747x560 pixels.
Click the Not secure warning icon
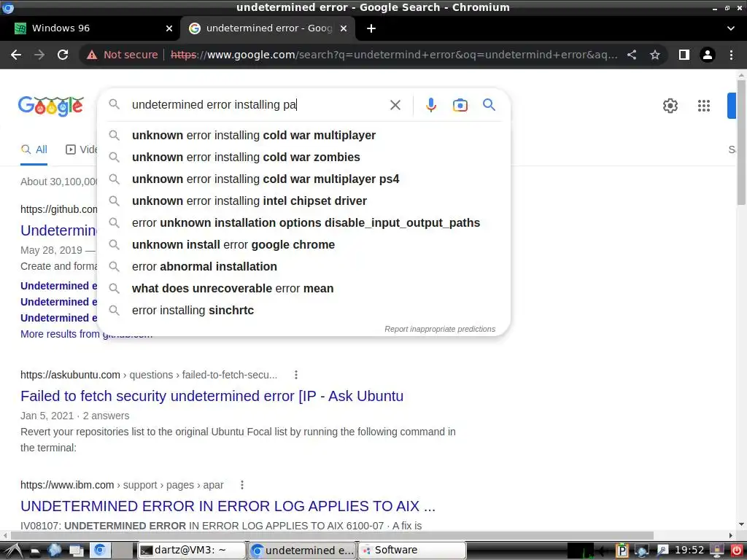click(92, 55)
